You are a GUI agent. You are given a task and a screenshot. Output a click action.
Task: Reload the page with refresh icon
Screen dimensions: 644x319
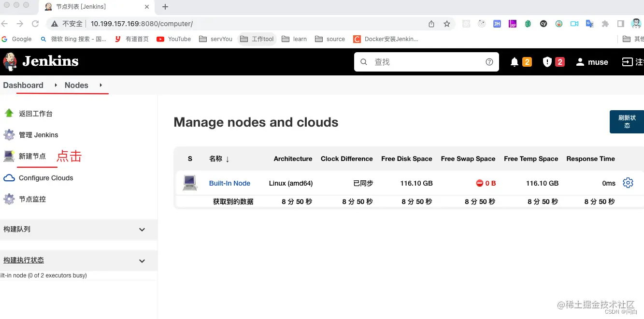pos(35,23)
